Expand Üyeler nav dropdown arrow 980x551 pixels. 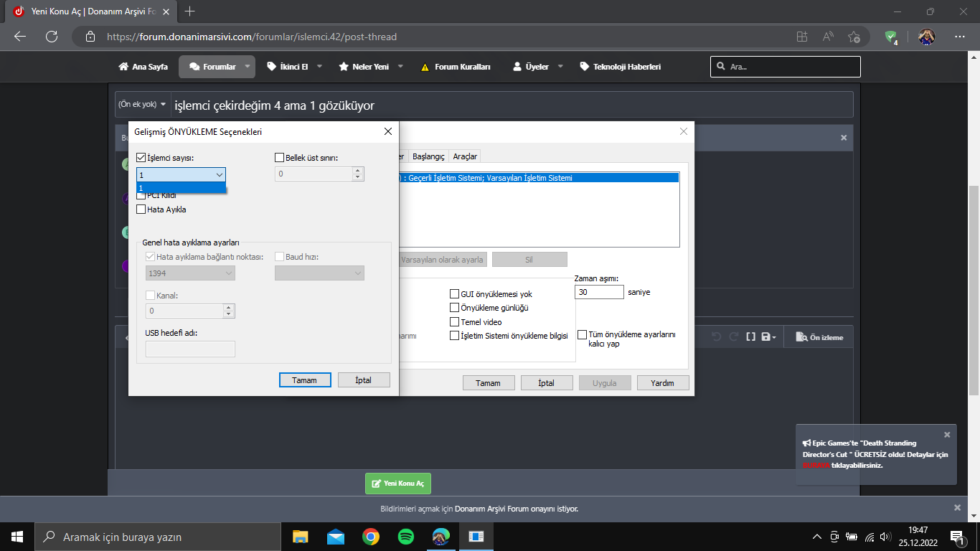(x=560, y=67)
